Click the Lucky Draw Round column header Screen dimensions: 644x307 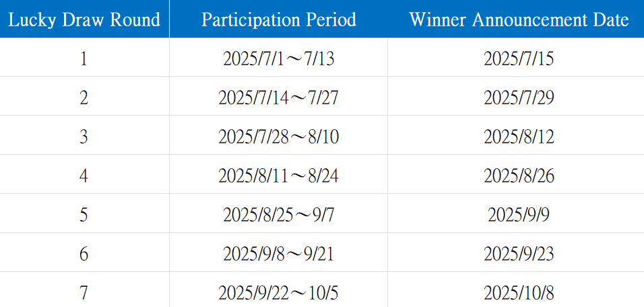(x=84, y=19)
